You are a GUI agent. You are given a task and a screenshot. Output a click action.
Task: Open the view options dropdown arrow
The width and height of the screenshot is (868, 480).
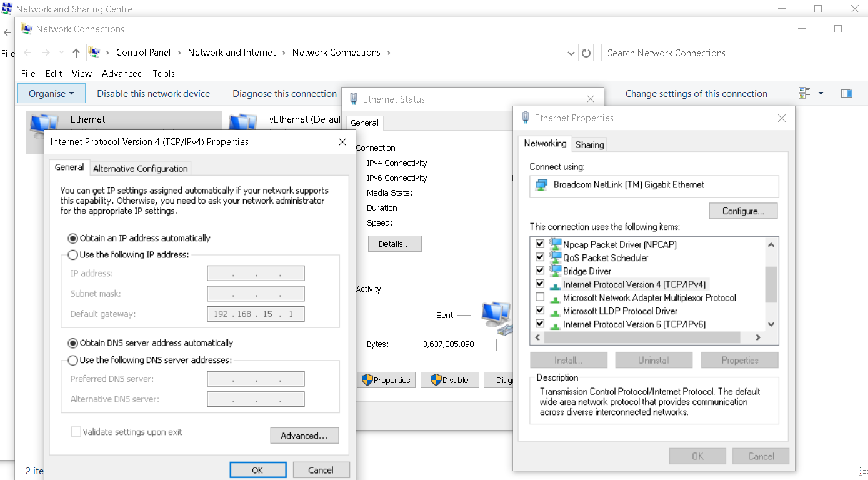tap(821, 93)
